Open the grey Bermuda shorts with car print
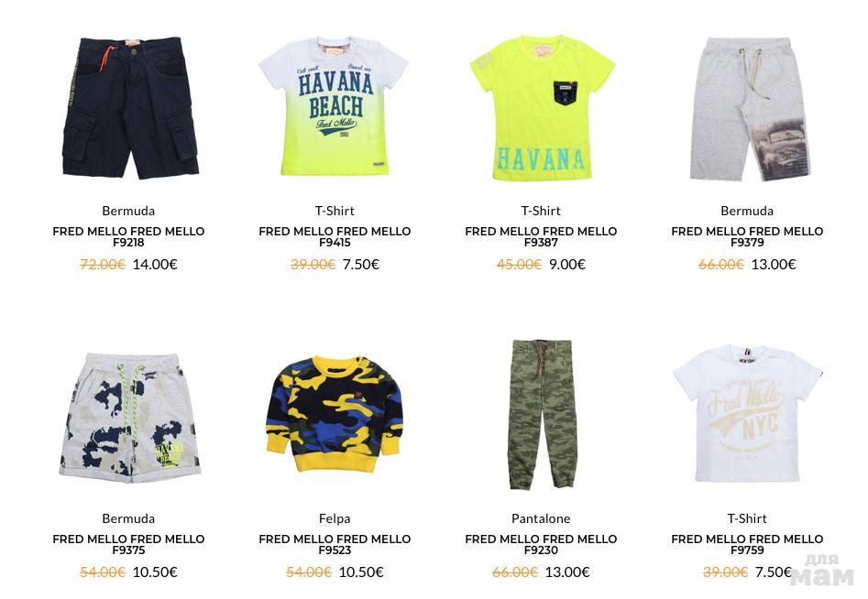Viewport: 868px width, 599px height. pyautogui.click(x=747, y=108)
